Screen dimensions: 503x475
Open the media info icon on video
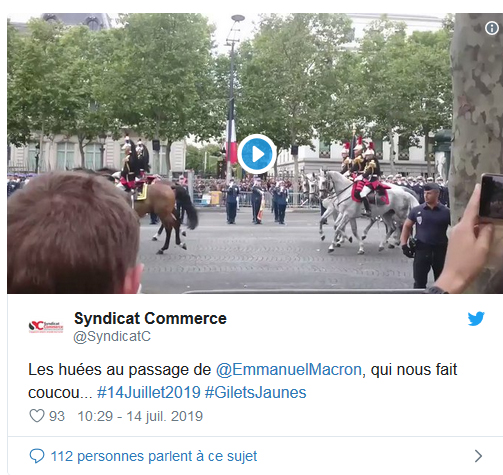click(x=492, y=28)
